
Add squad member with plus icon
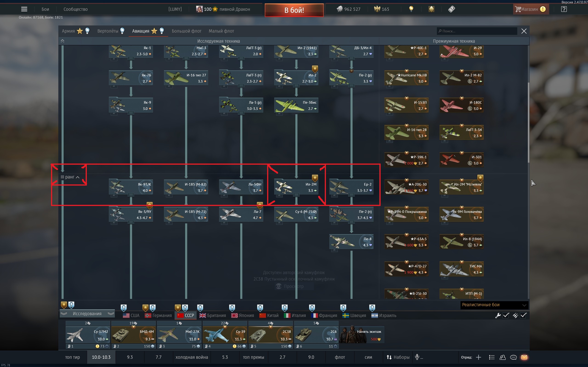click(478, 357)
